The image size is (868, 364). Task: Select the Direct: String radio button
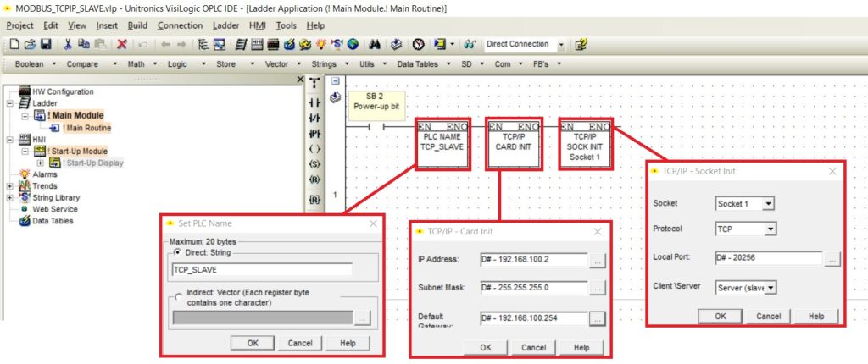click(x=178, y=252)
